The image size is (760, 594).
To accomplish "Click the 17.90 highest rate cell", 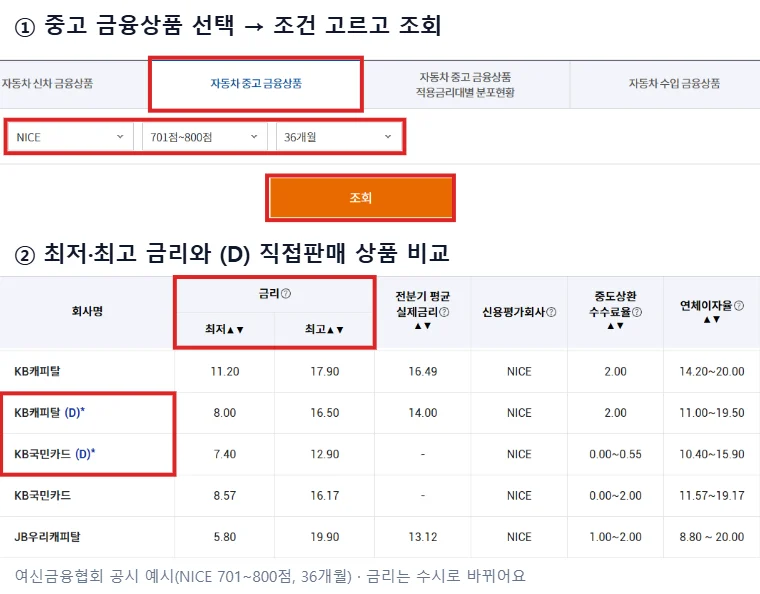I will (325, 372).
